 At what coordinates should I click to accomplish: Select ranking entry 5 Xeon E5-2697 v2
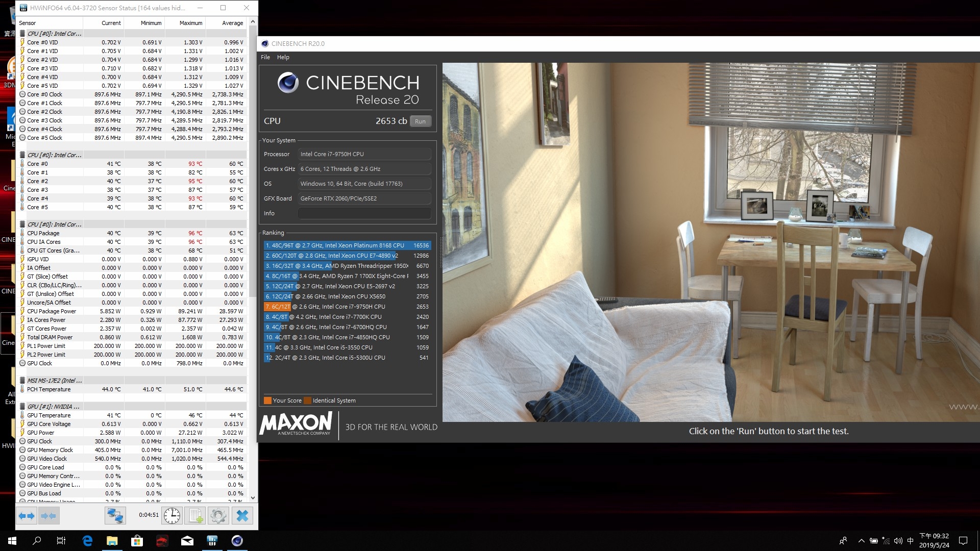click(347, 286)
